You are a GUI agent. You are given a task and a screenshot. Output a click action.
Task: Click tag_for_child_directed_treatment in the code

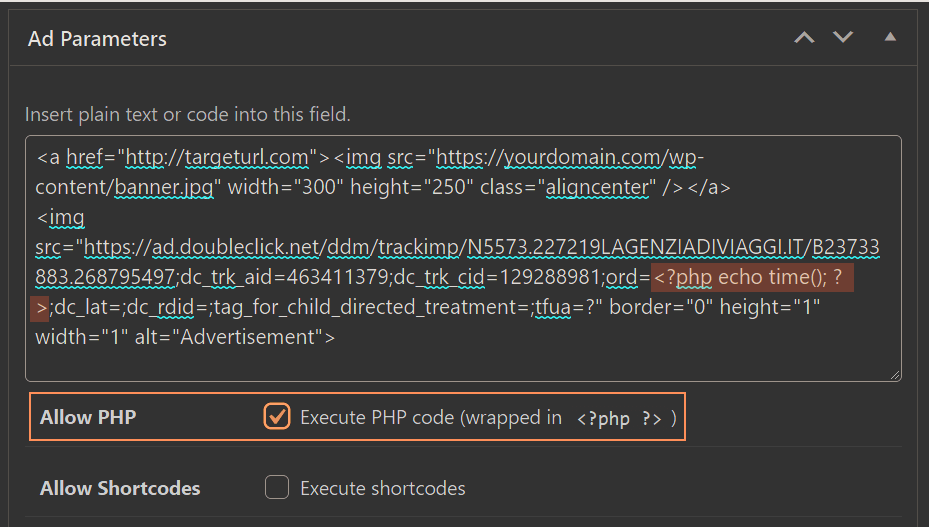pyautogui.click(x=389, y=308)
